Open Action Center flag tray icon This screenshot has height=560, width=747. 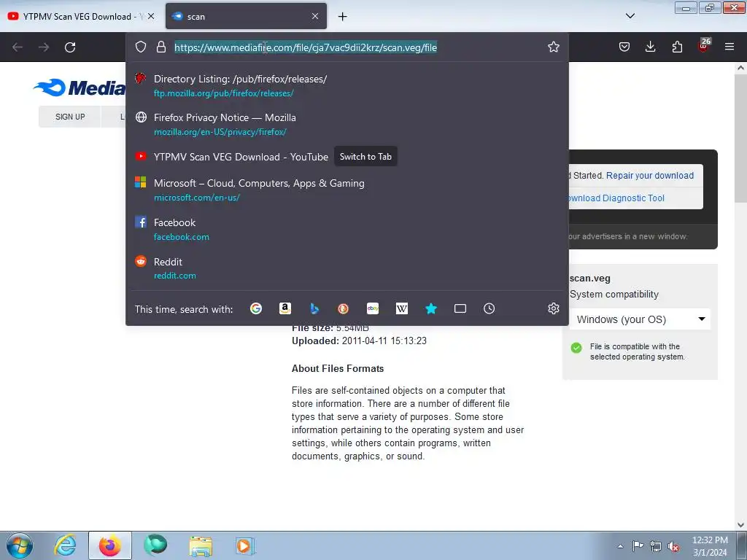coord(638,546)
